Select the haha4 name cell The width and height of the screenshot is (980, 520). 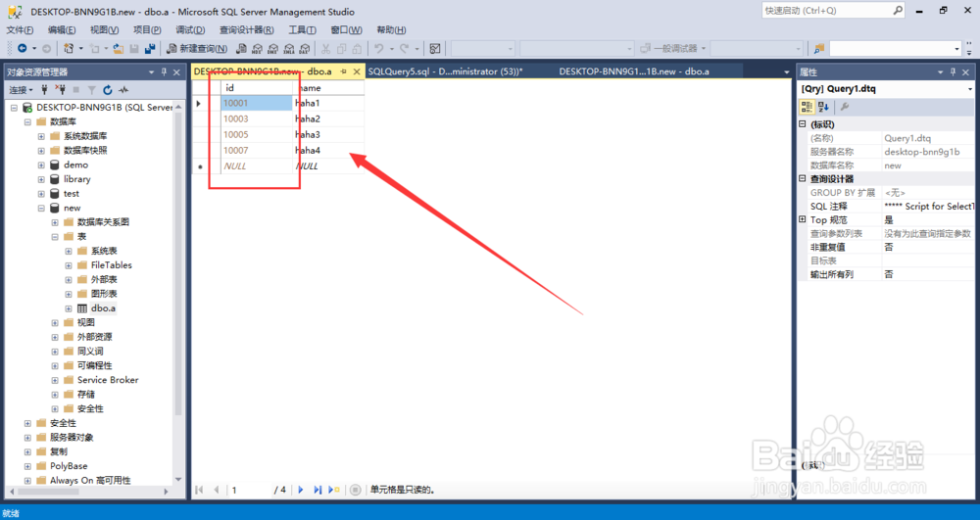[328, 151]
